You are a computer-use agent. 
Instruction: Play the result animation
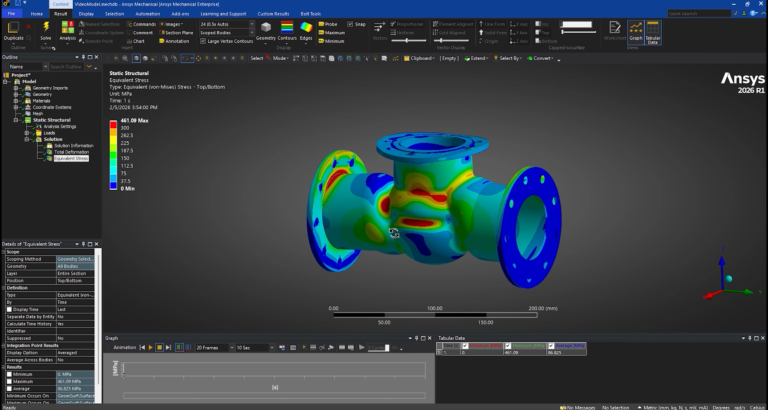(x=150, y=347)
